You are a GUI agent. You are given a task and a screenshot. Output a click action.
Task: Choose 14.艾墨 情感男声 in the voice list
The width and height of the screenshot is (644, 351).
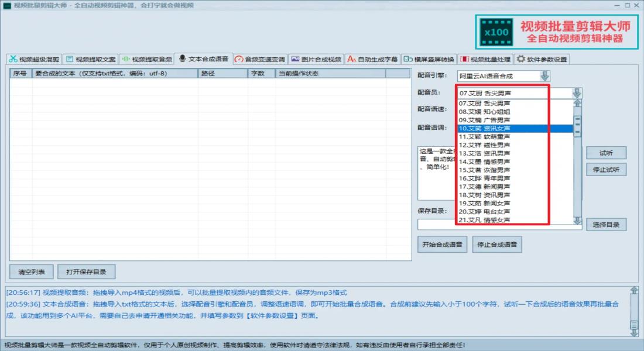pyautogui.click(x=484, y=161)
